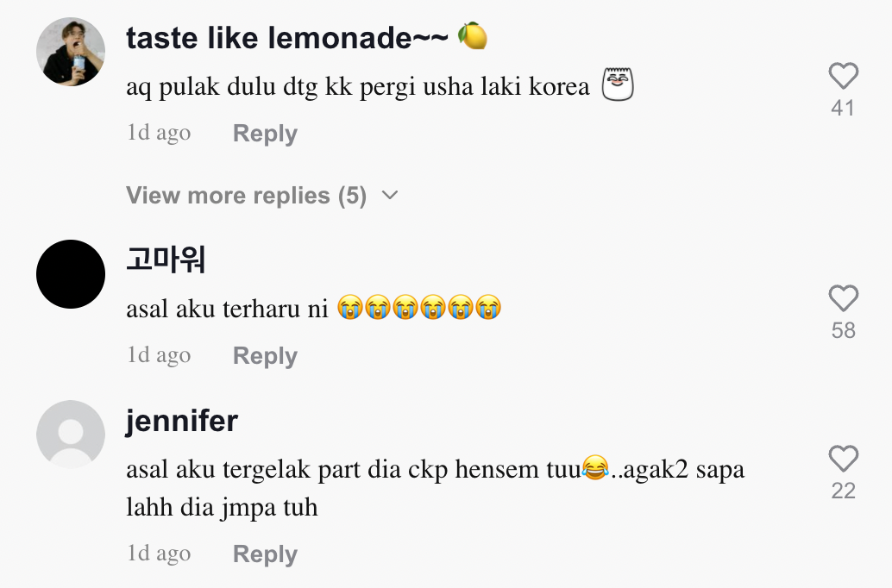Click the 'asal aku terharu ni' comment text

227,309
